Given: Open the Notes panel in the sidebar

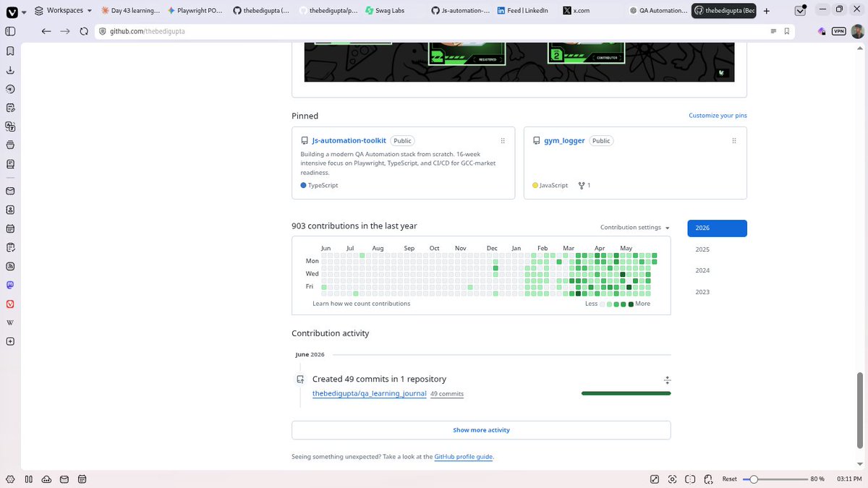Looking at the screenshot, I should point(10,108).
